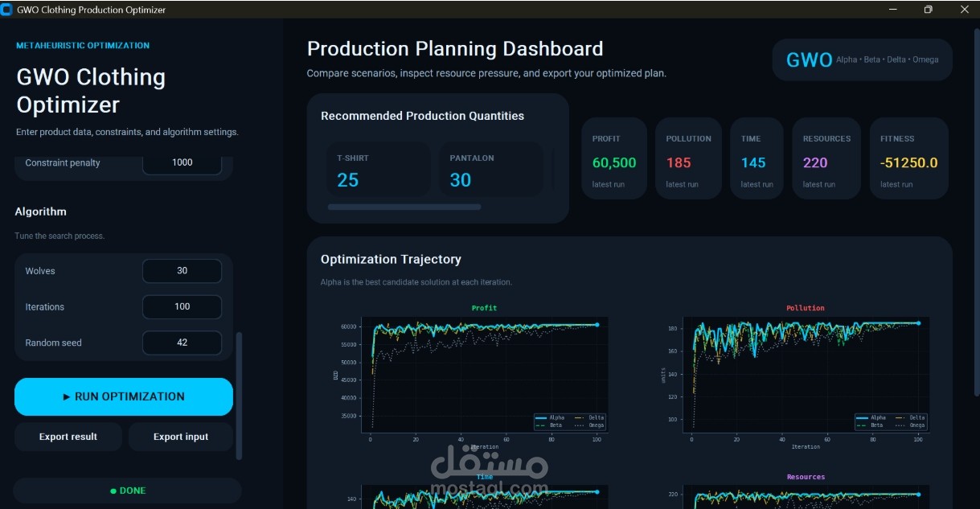Click the GWO Alpha Beta Delta Omega badge
980x509 pixels.
862,60
